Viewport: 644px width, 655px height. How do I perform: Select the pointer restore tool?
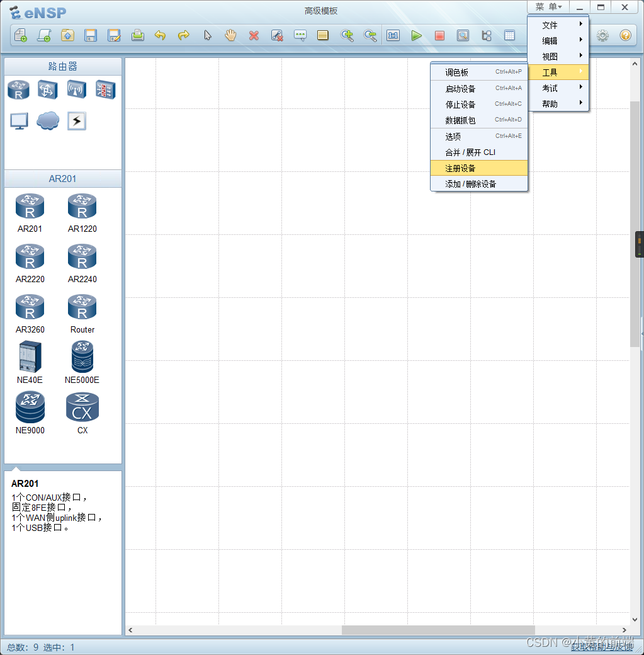(208, 35)
